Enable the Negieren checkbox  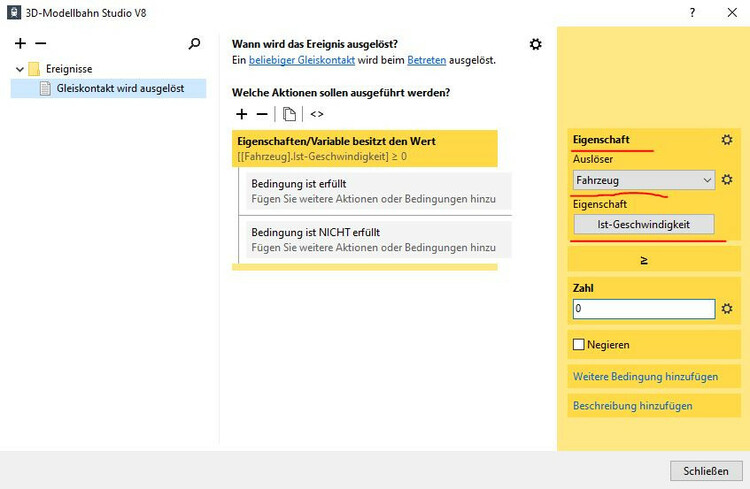tap(578, 345)
